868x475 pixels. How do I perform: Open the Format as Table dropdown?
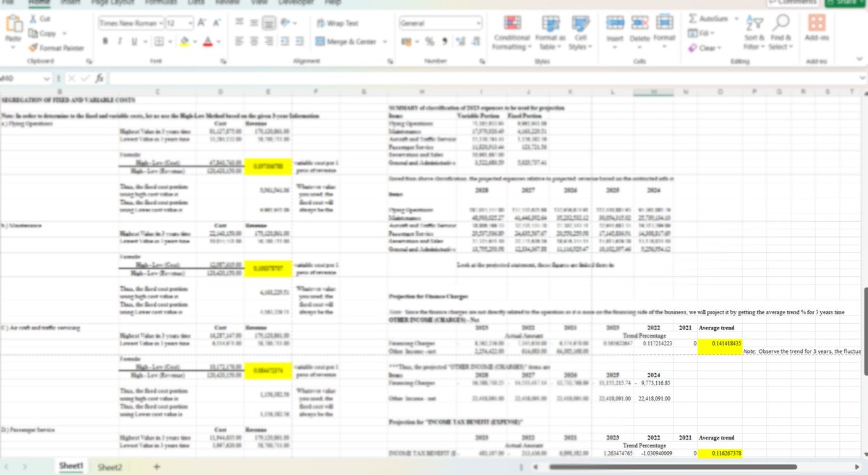click(549, 33)
